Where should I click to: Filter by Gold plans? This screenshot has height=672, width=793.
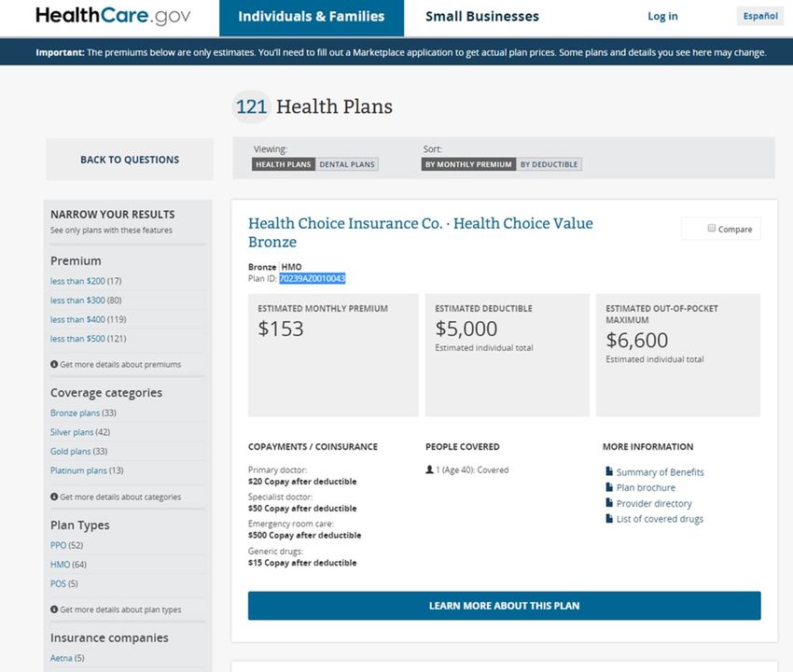(70, 452)
